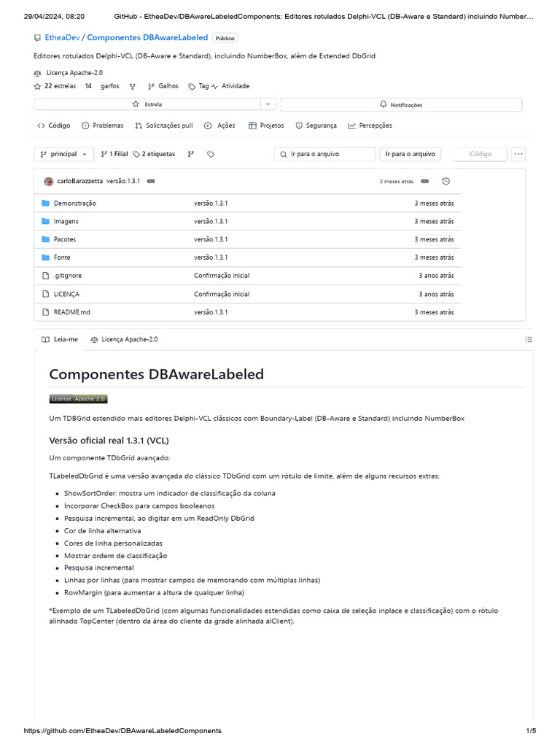Click the branch icon after 2 etiquetas
560x747 pixels.
point(191,155)
